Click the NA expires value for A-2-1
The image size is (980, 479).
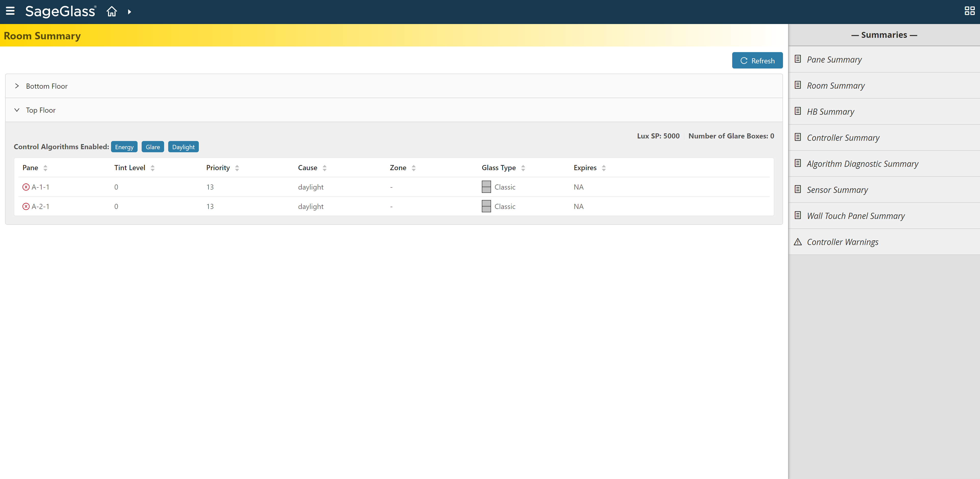(578, 206)
